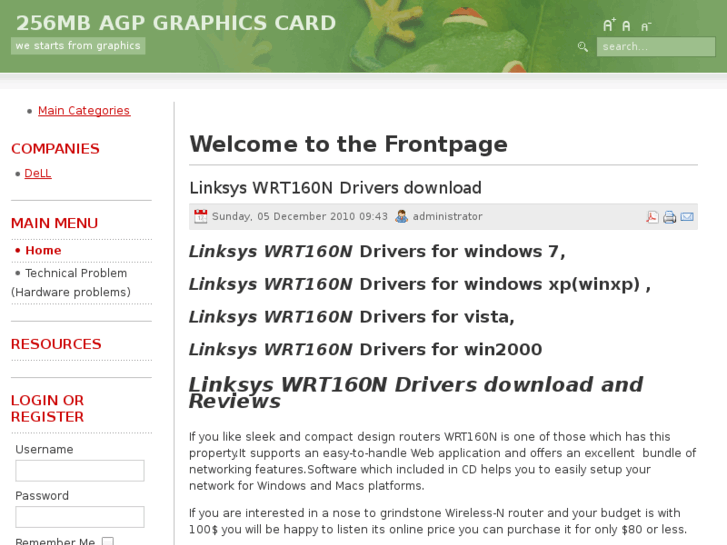Click 'Drivers download and Reviews' heading
The height and width of the screenshot is (545, 727).
(416, 392)
